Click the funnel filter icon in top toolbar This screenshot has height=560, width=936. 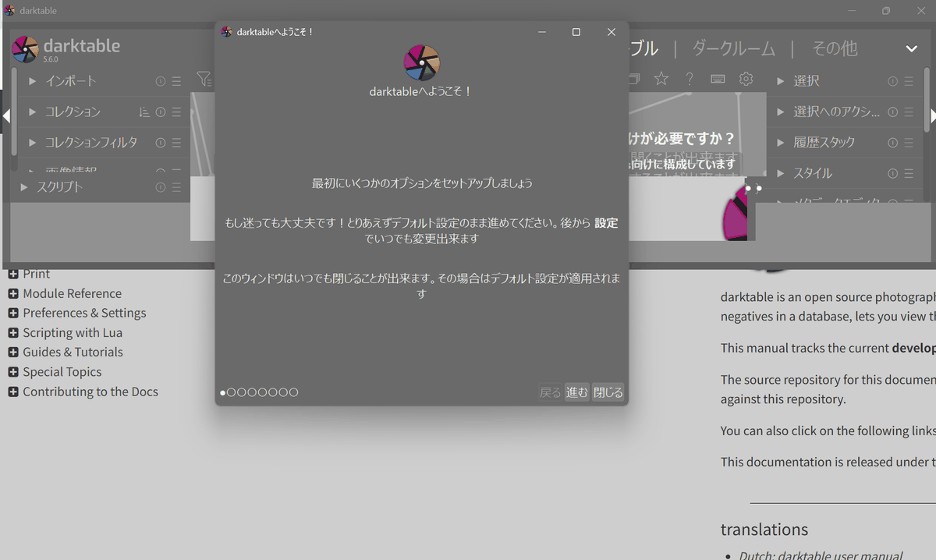pos(203,79)
